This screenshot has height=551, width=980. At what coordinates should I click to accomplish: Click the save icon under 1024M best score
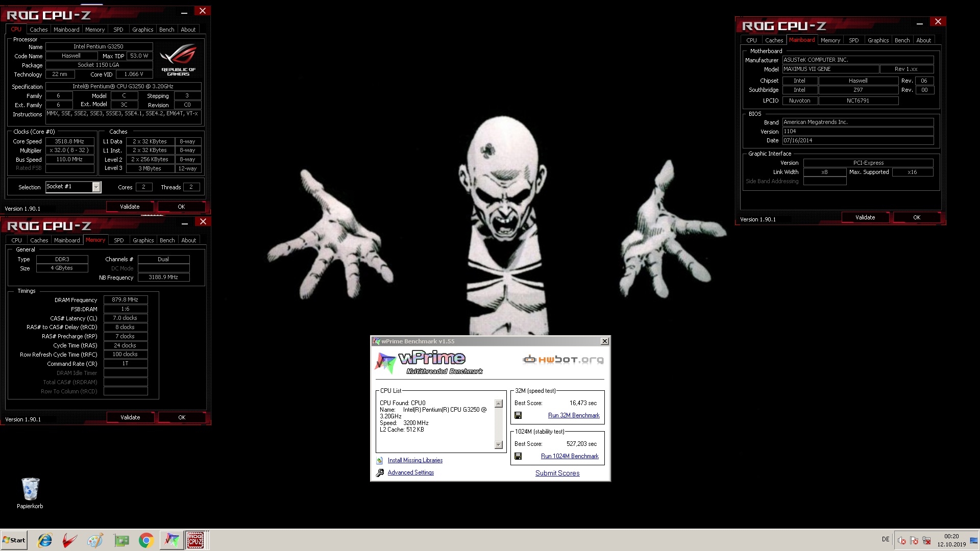coord(518,457)
